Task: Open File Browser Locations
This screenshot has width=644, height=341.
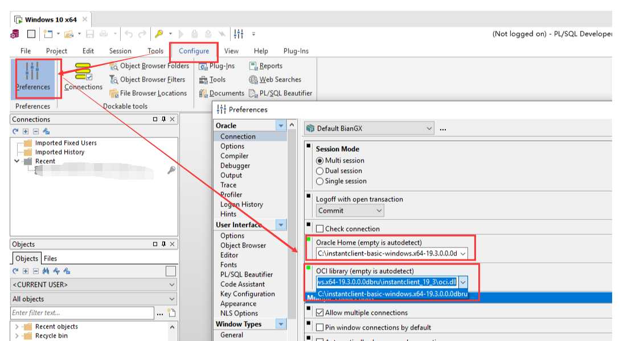Action: click(149, 94)
